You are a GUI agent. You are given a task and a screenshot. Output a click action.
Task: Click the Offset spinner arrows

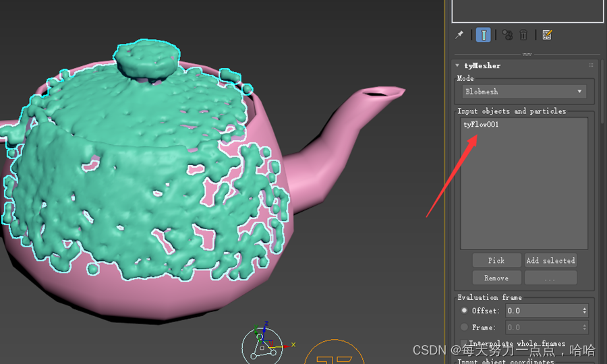click(585, 311)
